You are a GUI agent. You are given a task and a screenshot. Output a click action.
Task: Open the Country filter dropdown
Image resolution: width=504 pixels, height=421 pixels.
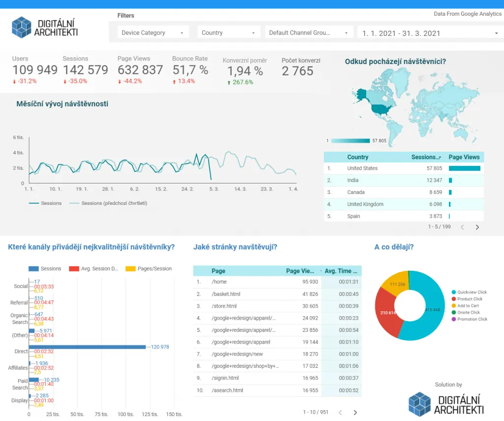tap(228, 32)
